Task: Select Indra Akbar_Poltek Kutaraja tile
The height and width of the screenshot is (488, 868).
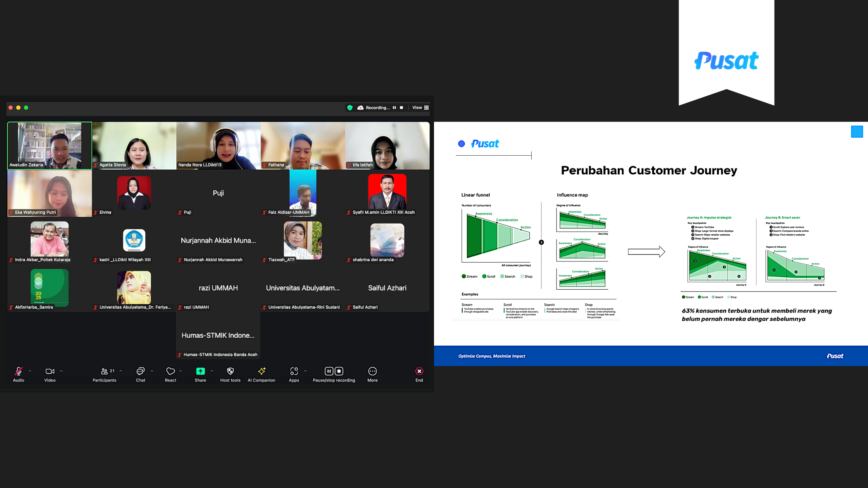Action: point(50,241)
